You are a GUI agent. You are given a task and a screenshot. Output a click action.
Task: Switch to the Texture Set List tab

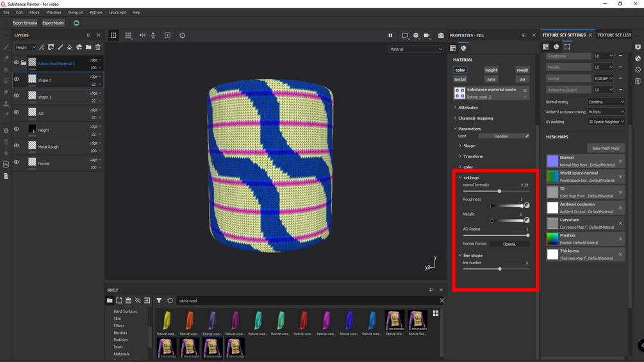[x=614, y=35]
